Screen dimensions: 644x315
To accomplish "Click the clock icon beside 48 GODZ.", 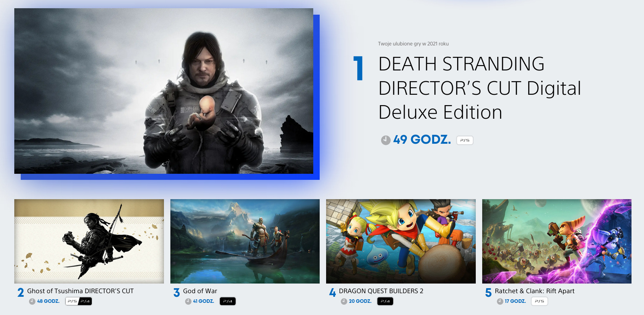I will 32,301.
